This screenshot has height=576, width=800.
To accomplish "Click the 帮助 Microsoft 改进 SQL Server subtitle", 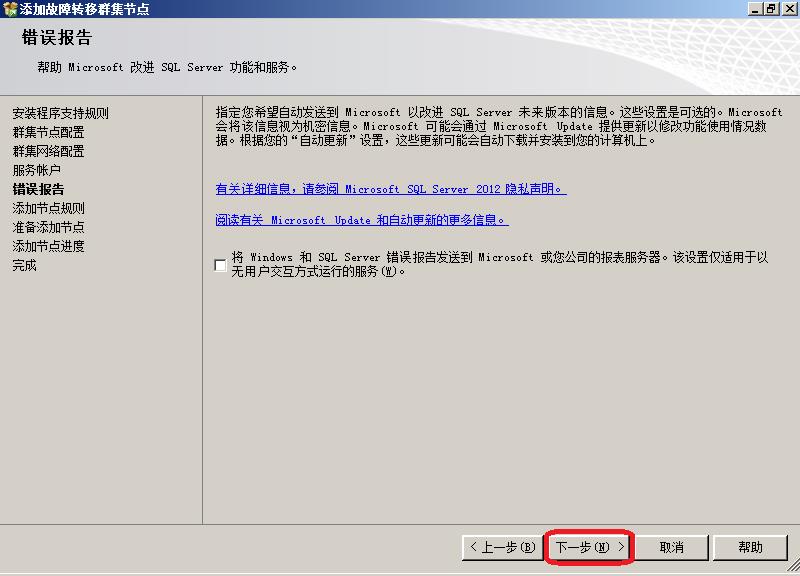I will click(167, 67).
